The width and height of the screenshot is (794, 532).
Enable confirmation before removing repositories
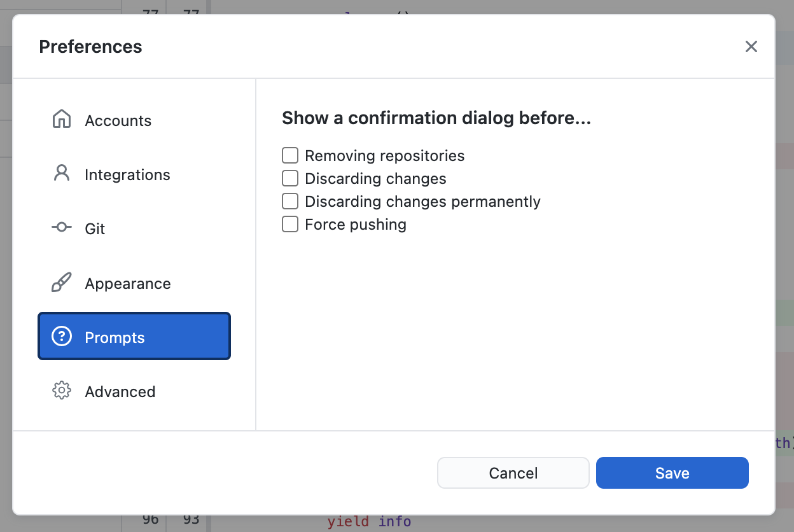pos(289,155)
